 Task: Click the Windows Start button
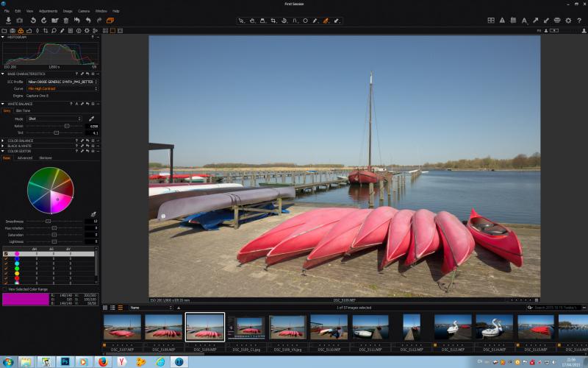coord(8,362)
